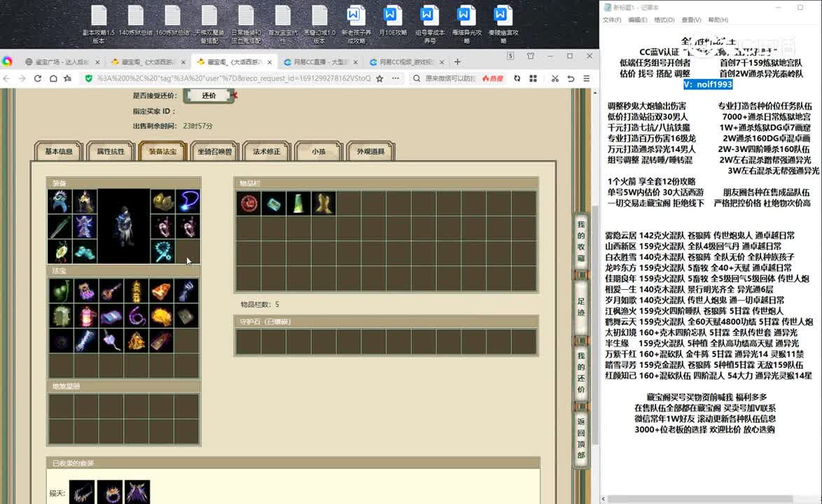Inspect the purple coiled whip 法宝 icon
The height and width of the screenshot is (504, 822).
pyautogui.click(x=137, y=316)
